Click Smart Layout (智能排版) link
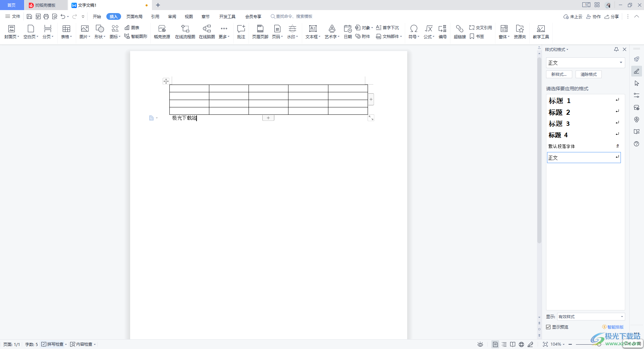644x349 pixels. 613,327
